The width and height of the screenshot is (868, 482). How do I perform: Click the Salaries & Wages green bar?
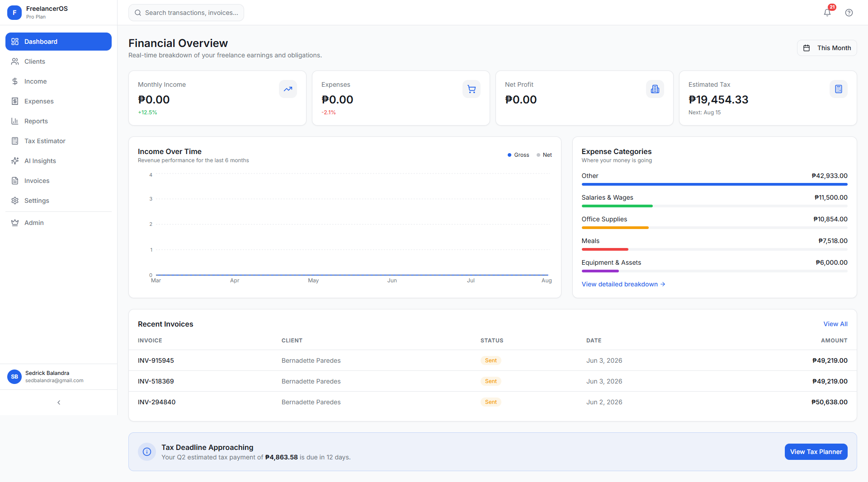(617, 206)
